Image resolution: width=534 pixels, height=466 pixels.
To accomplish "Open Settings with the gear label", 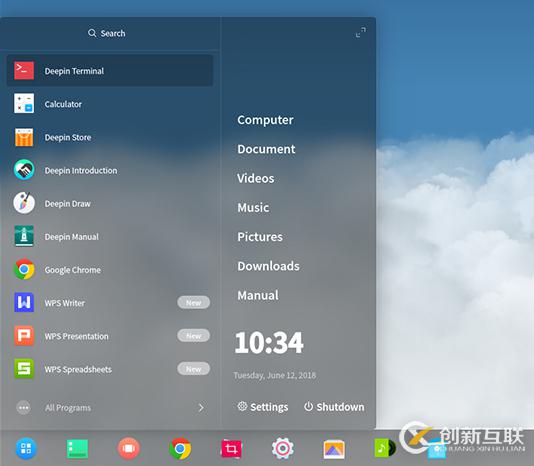I will (x=263, y=407).
